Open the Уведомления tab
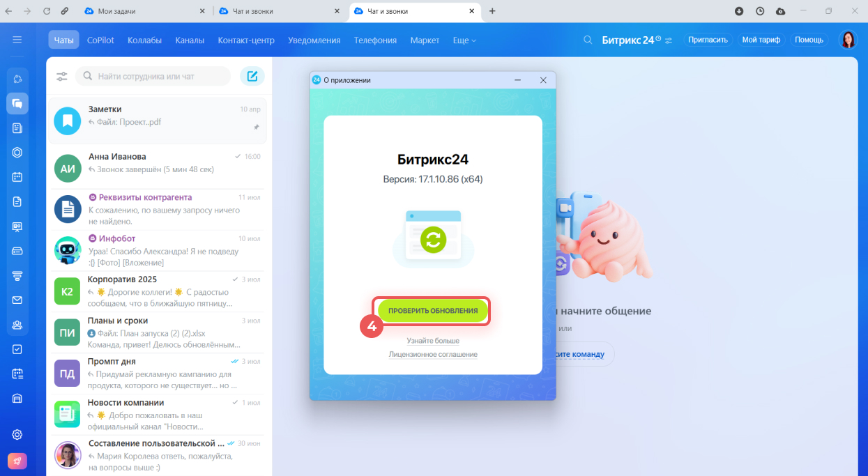 click(314, 40)
